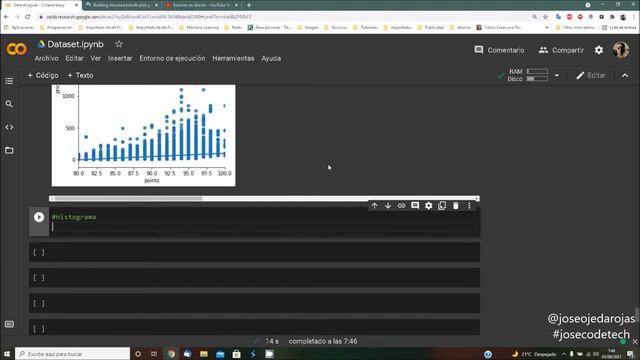This screenshot has height=360, width=640.
Task: Open Machine Learning bookmarks folder
Action: [x=200, y=27]
